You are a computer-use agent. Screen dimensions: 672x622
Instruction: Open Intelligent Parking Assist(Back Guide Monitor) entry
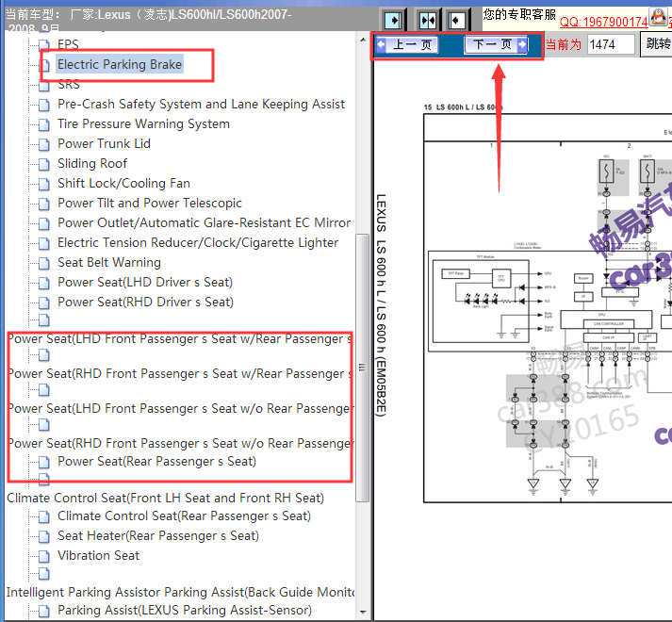180,592
